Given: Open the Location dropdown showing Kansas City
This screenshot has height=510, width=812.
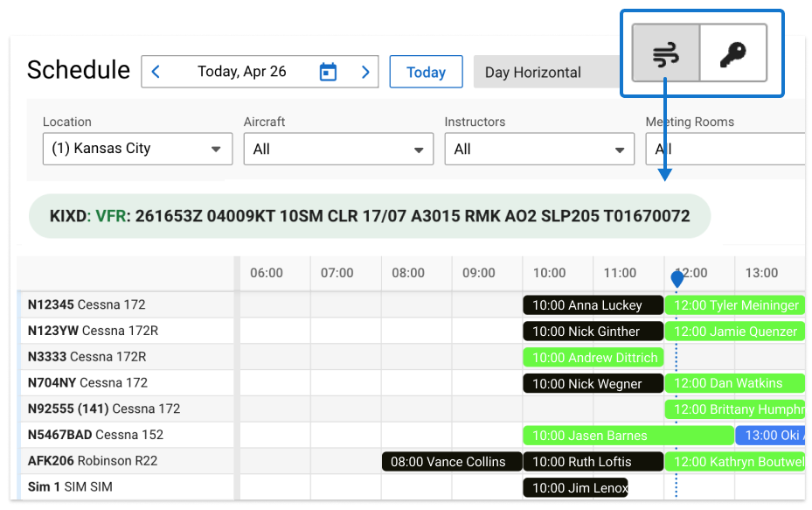Looking at the screenshot, I should 137,149.
